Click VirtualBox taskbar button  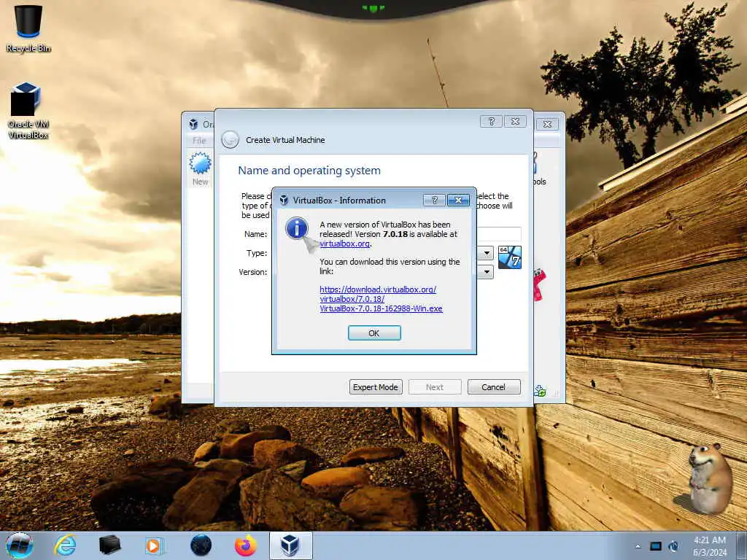[x=290, y=545]
